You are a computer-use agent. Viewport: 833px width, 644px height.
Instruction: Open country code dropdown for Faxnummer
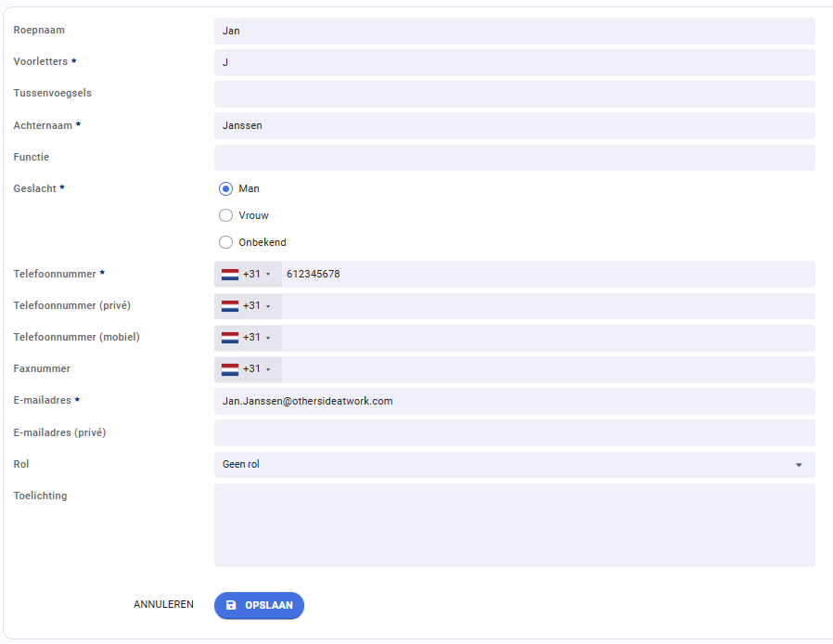click(x=248, y=369)
